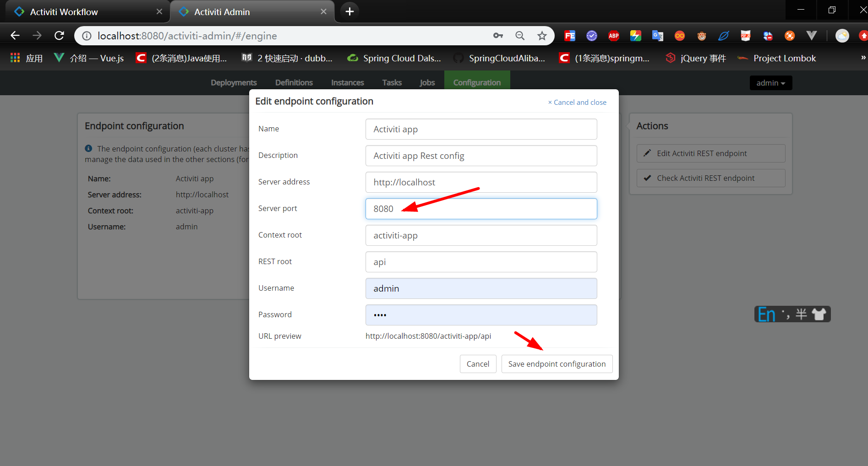
Task: Focus the REST root input field
Action: coord(481,262)
